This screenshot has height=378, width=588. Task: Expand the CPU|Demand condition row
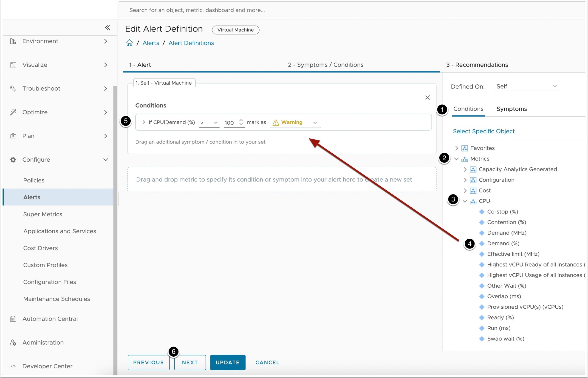point(144,122)
